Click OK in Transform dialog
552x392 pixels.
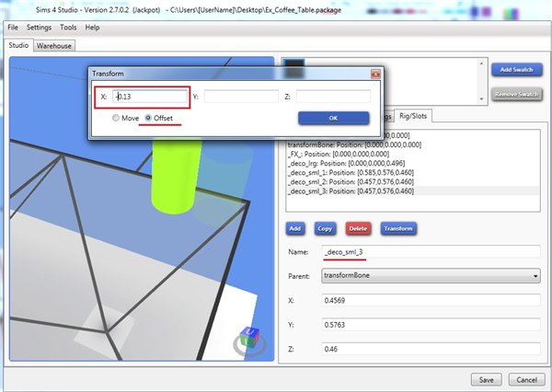pos(333,118)
